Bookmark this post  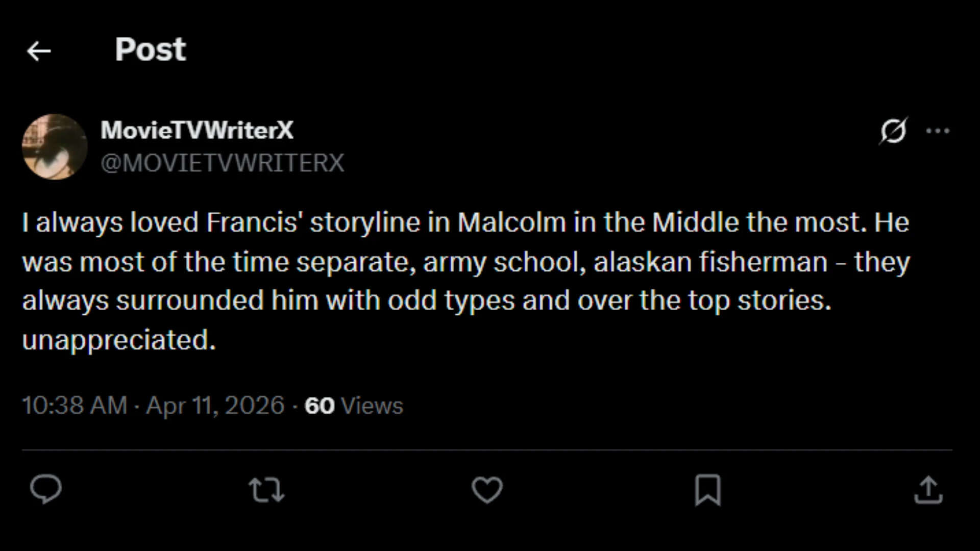click(707, 490)
